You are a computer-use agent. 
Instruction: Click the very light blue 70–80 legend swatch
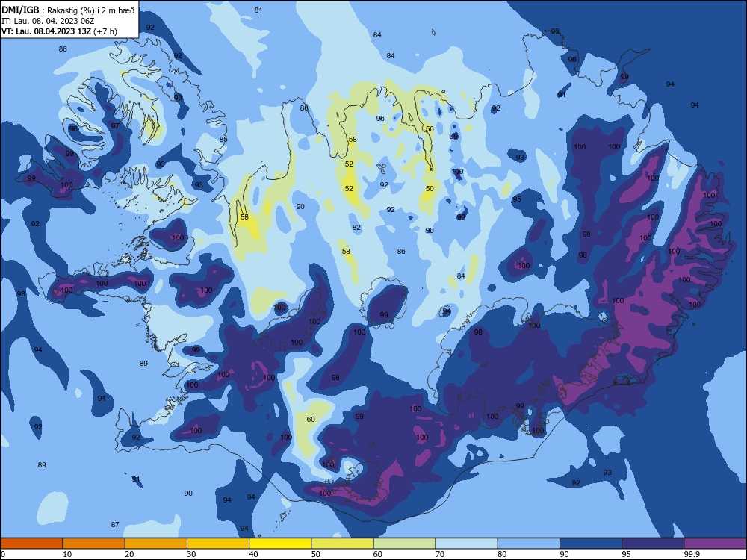coord(466,544)
